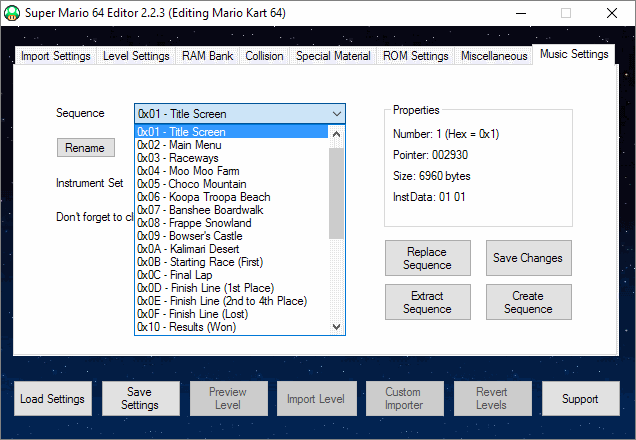Screen dimensions: 636x440
Task: Select 0x03 - Raceways sequence
Action: click(231, 158)
